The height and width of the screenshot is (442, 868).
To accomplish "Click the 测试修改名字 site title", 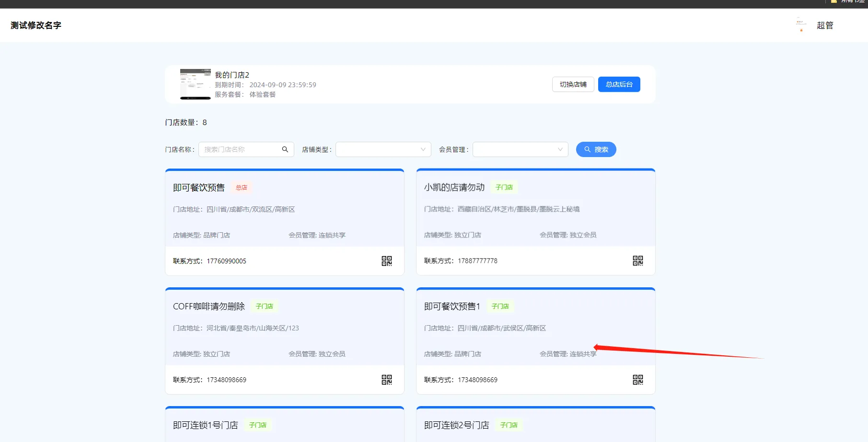I will (x=35, y=25).
